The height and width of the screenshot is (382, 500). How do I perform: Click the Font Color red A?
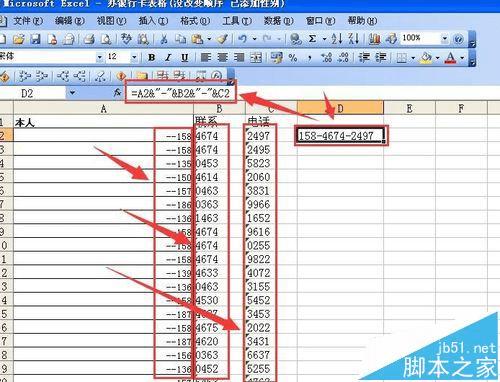(x=451, y=58)
